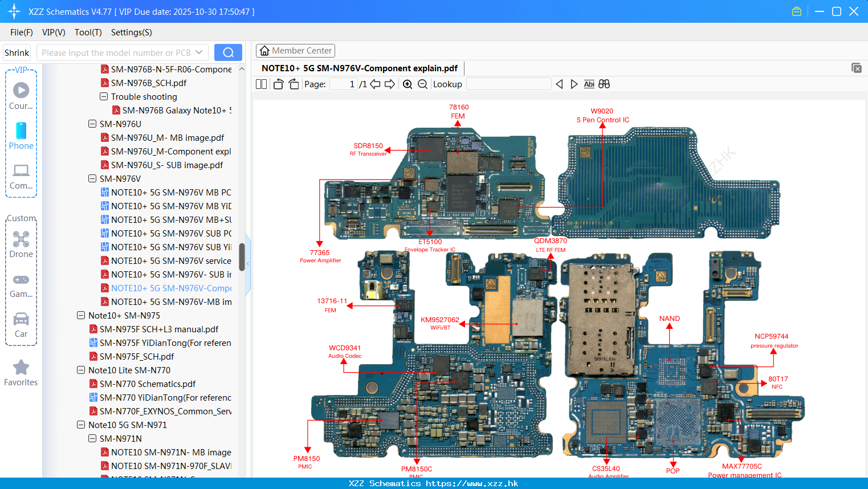Image resolution: width=868 pixels, height=489 pixels.
Task: Open SM-N770 Schematics.pdf file
Action: pyautogui.click(x=142, y=384)
